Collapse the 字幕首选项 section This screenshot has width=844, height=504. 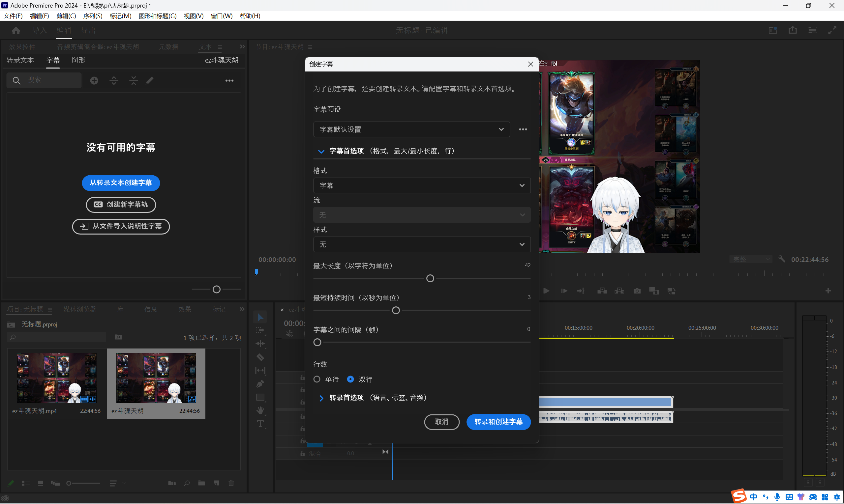click(x=321, y=151)
